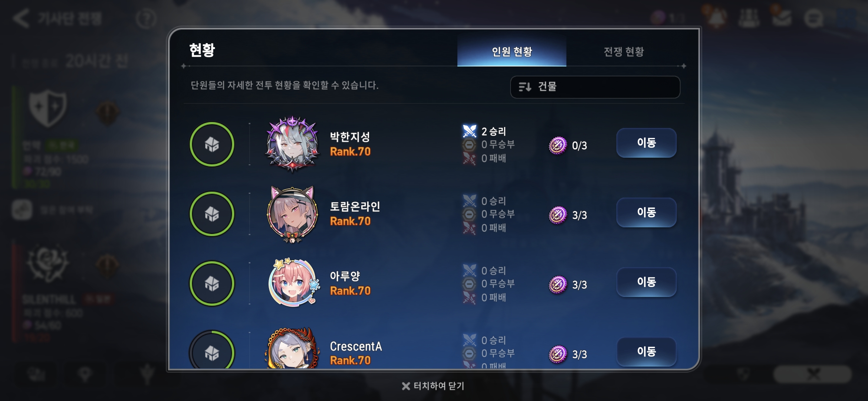Screen dimensions: 868x401
Task: Open the 건물 sort dropdown
Action: (x=595, y=87)
